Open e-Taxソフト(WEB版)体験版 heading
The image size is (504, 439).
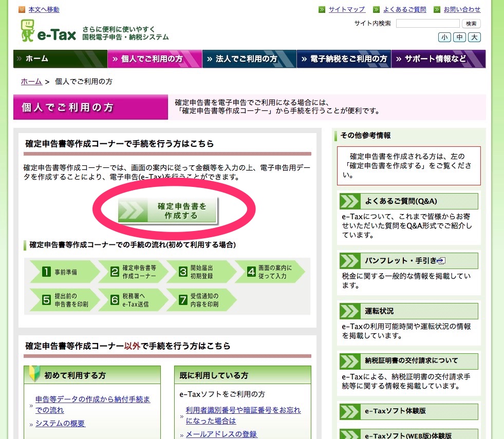point(409,434)
